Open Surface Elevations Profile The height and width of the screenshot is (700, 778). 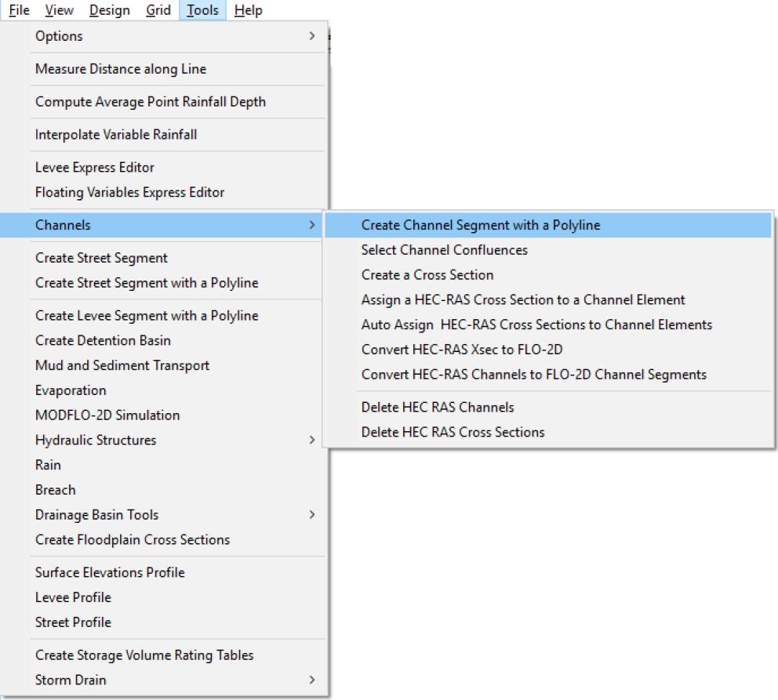[x=110, y=572]
